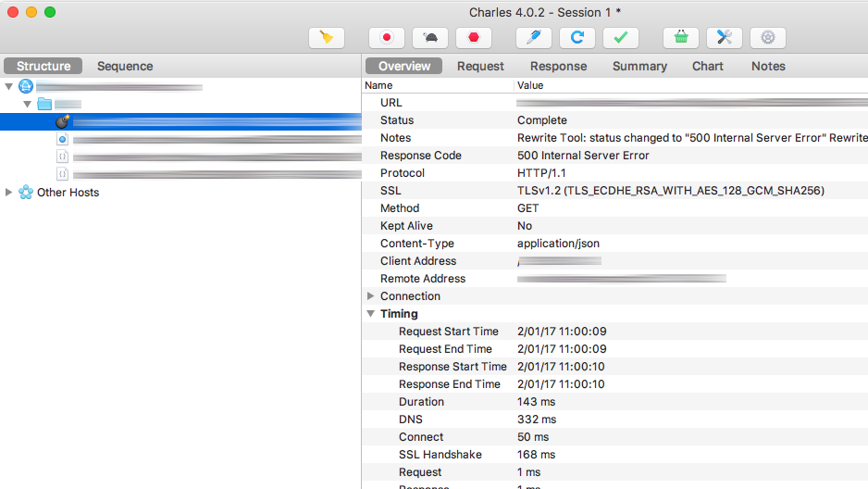The width and height of the screenshot is (868, 489).
Task: Select the Duration 143 ms value
Action: [536, 402]
